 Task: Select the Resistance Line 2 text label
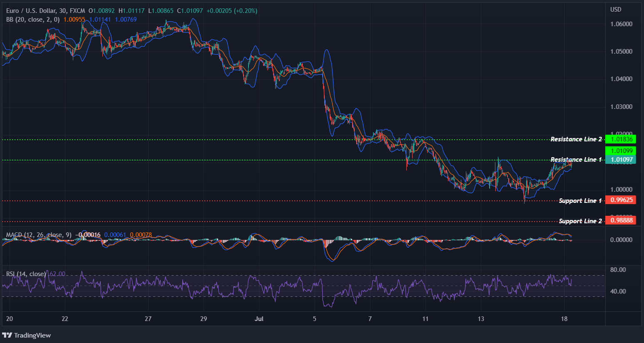pyautogui.click(x=576, y=139)
